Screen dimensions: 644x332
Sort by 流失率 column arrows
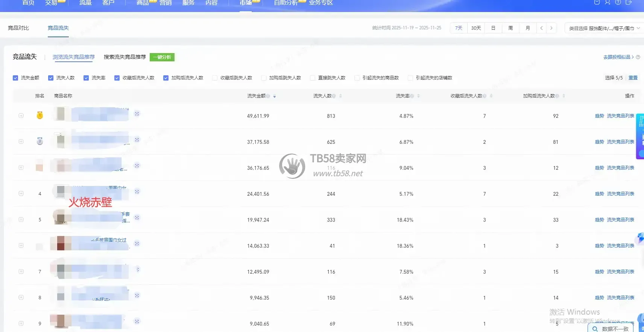[418, 96]
